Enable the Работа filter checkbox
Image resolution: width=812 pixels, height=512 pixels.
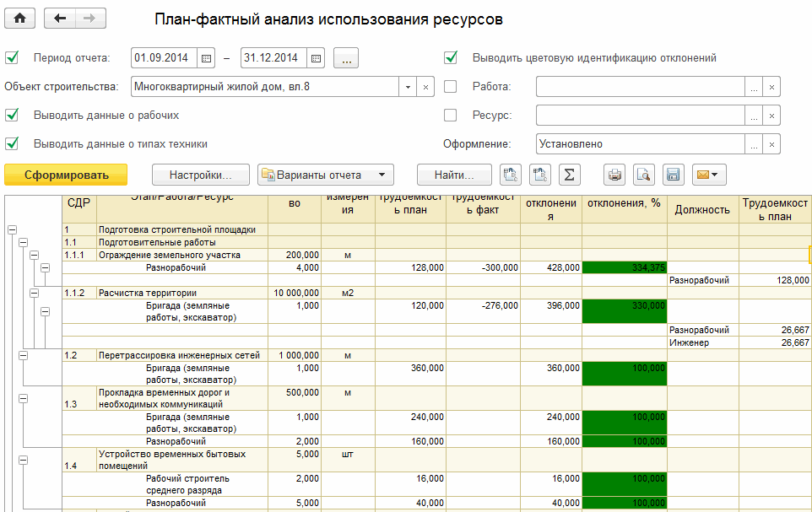tap(451, 86)
